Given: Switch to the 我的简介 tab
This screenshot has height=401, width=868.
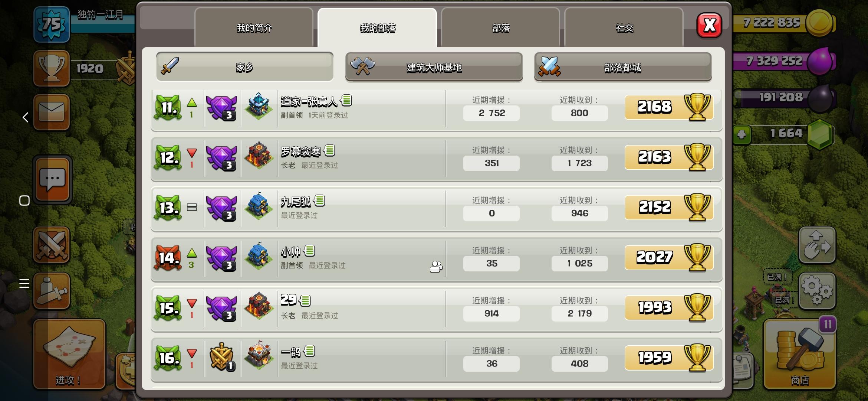Looking at the screenshot, I should tap(254, 28).
